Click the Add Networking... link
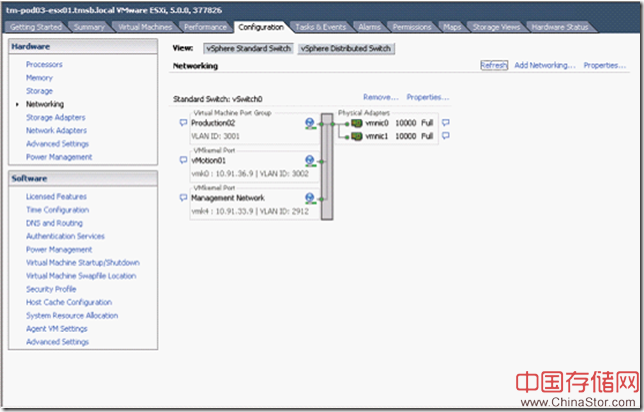The width and height of the screenshot is (644, 412). click(545, 65)
